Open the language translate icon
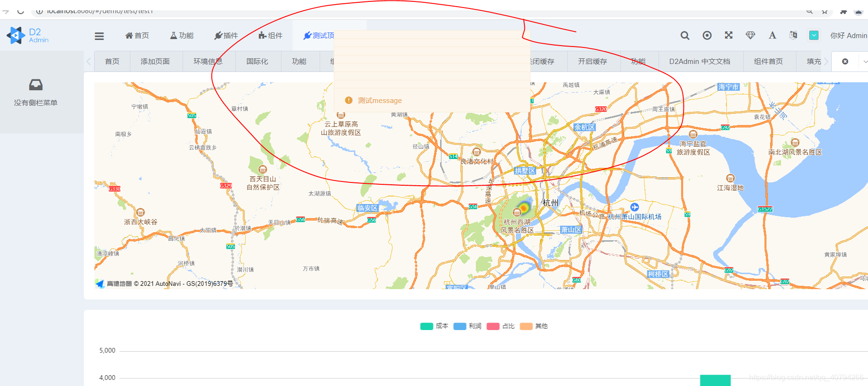Image resolution: width=868 pixels, height=386 pixels. (794, 35)
